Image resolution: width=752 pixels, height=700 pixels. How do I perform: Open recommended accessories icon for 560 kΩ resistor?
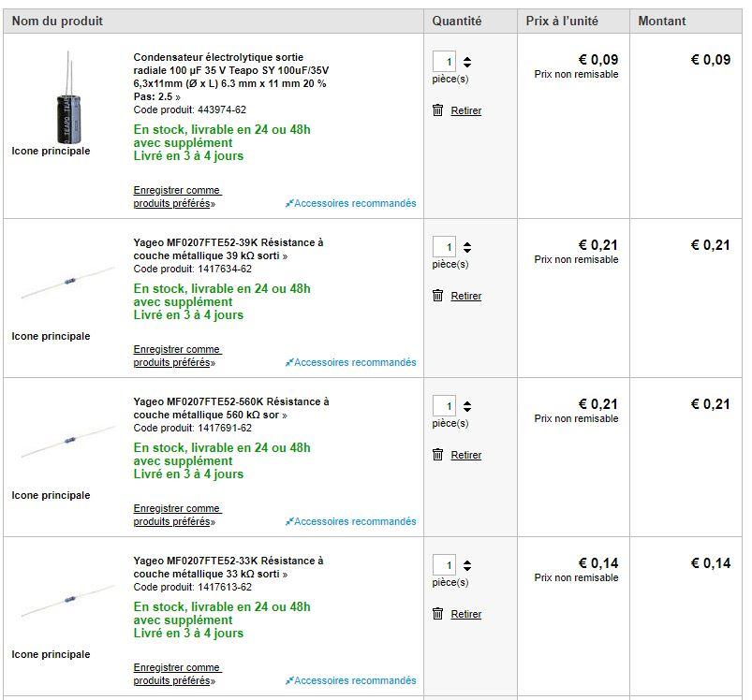click(289, 521)
